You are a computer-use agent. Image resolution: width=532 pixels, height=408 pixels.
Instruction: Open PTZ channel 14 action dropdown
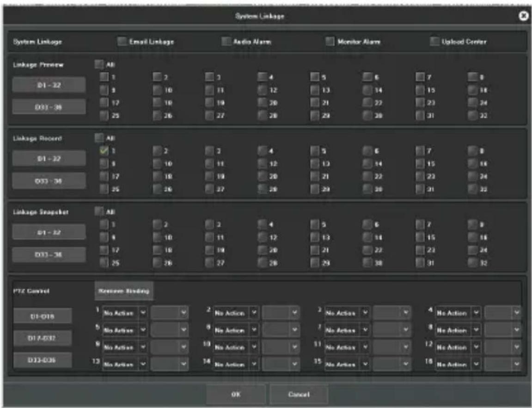[x=236, y=365]
